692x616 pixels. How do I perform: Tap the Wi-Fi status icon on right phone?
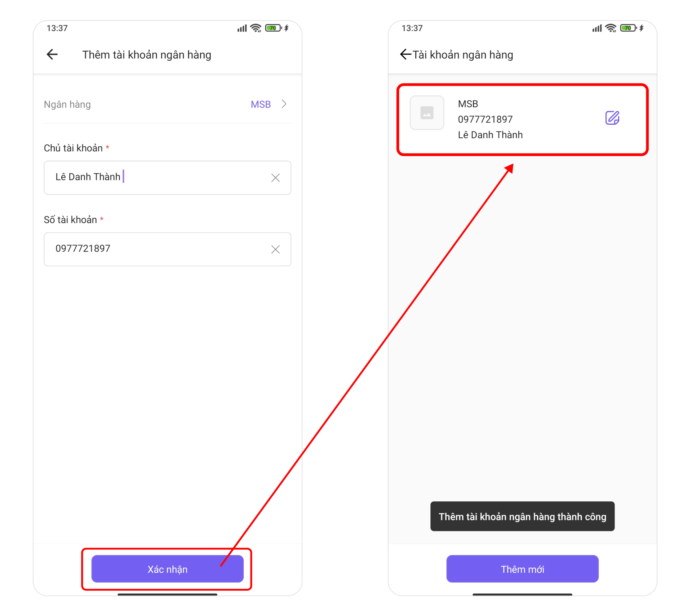611,28
